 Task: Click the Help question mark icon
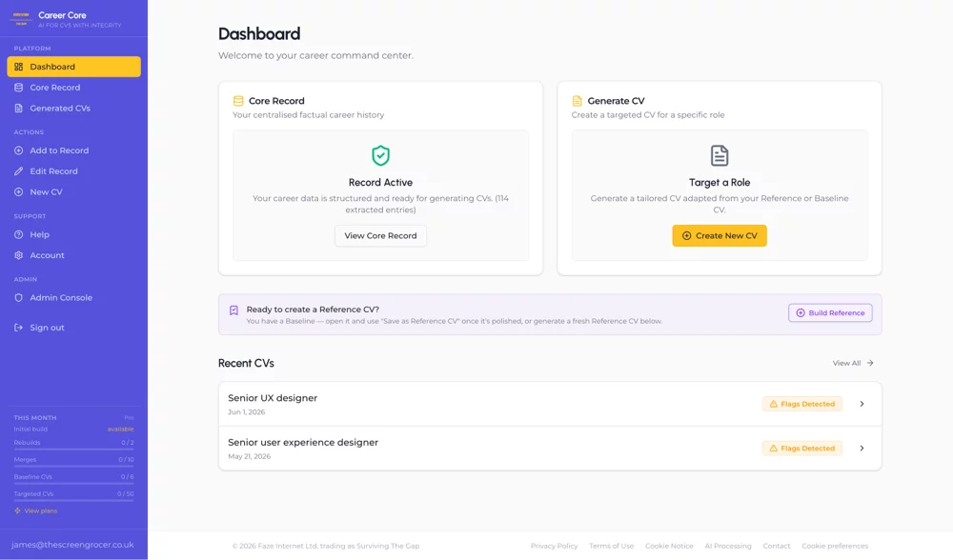(x=19, y=234)
